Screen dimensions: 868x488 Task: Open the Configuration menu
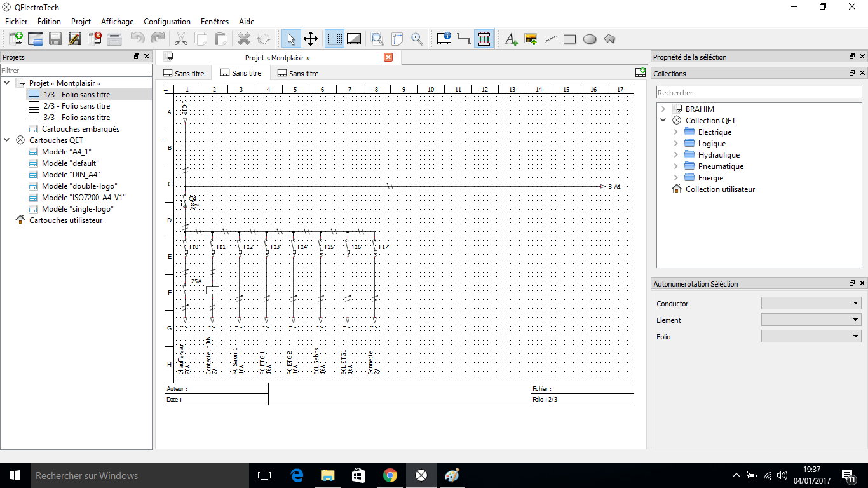coord(166,22)
